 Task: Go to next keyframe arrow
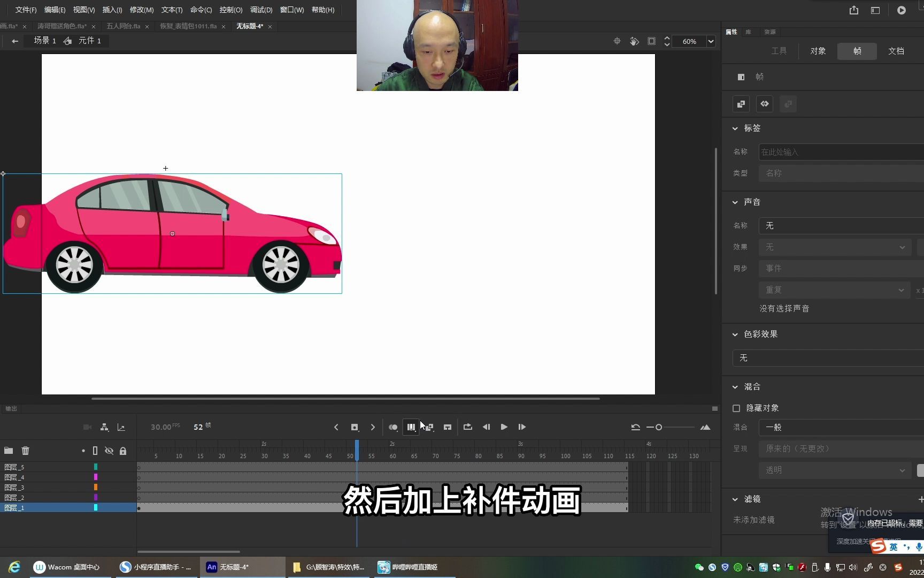point(373,427)
